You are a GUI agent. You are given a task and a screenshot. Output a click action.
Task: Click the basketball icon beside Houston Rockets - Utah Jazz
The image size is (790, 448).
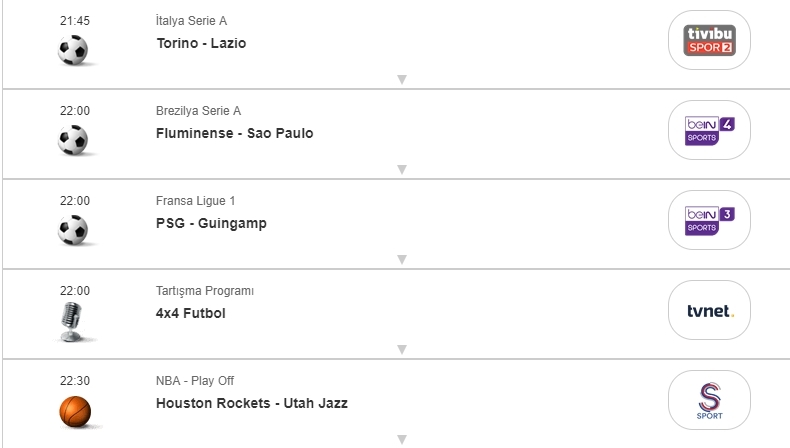(75, 411)
